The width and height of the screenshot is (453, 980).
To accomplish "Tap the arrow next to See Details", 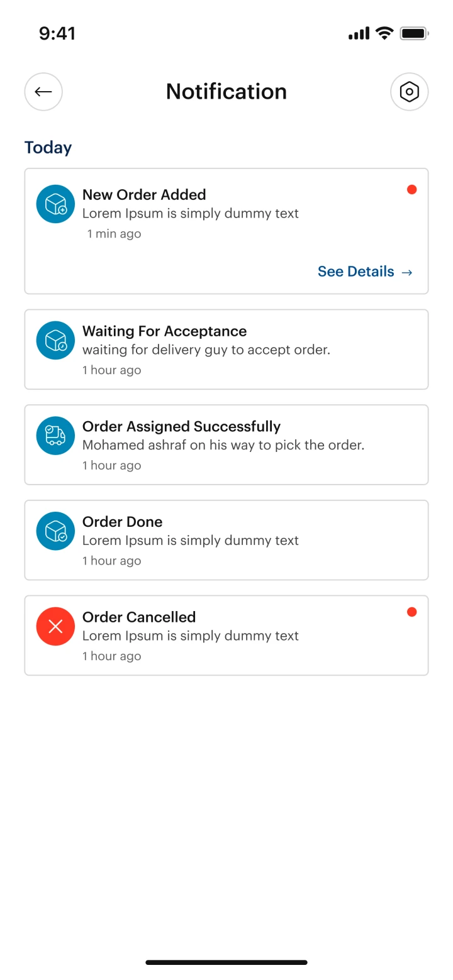I will [407, 272].
